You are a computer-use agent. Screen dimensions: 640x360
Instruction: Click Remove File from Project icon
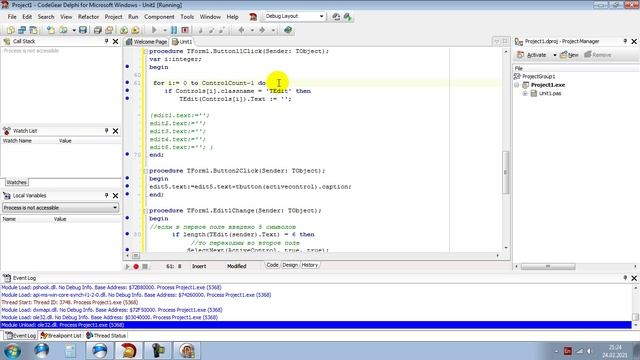(x=135, y=30)
